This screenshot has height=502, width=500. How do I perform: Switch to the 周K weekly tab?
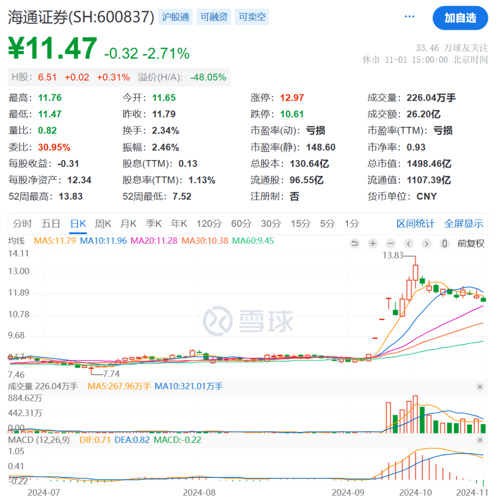tap(103, 224)
